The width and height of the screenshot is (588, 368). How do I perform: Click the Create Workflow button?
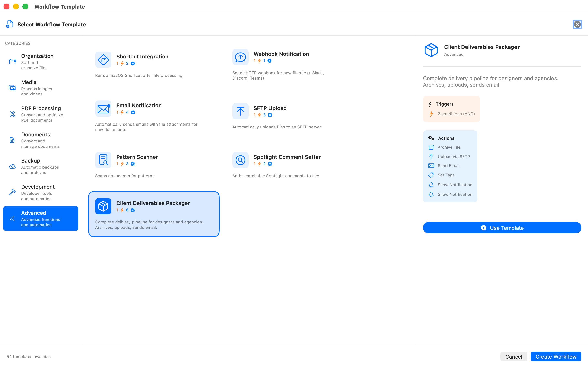tap(556, 357)
